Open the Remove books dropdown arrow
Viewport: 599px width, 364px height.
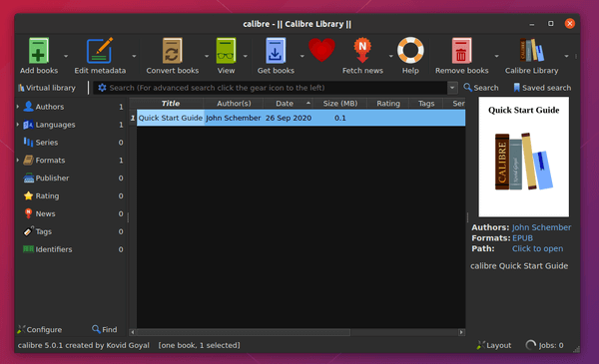tap(496, 56)
